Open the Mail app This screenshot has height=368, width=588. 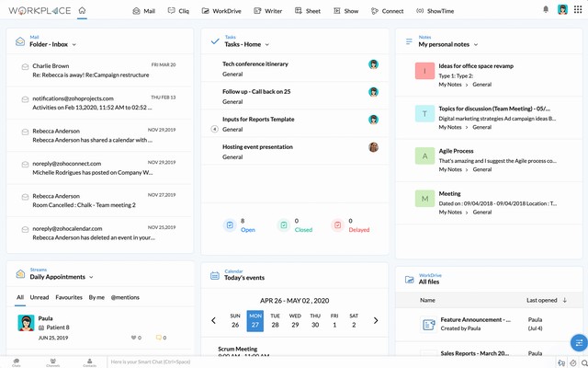143,11
